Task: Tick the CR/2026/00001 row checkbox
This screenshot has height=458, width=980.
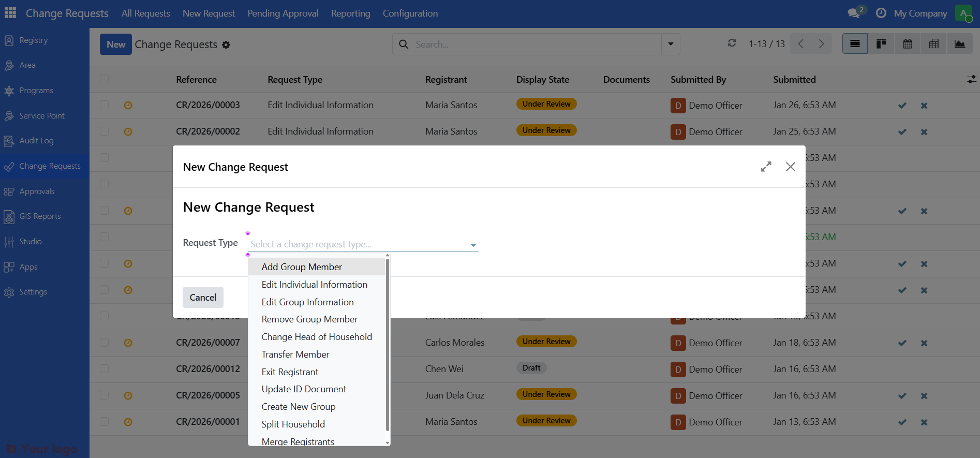Action: 105,422
